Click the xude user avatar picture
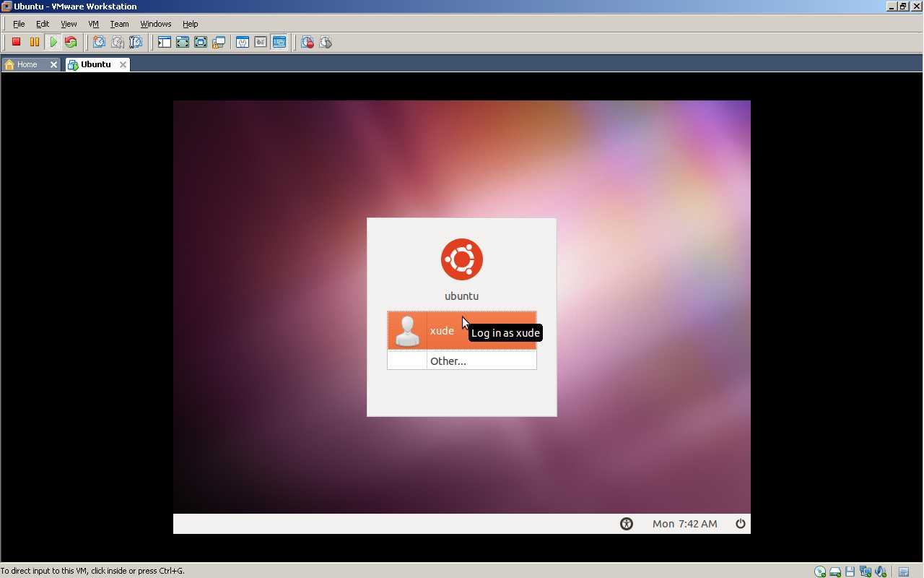Image resolution: width=924 pixels, height=578 pixels. point(408,331)
